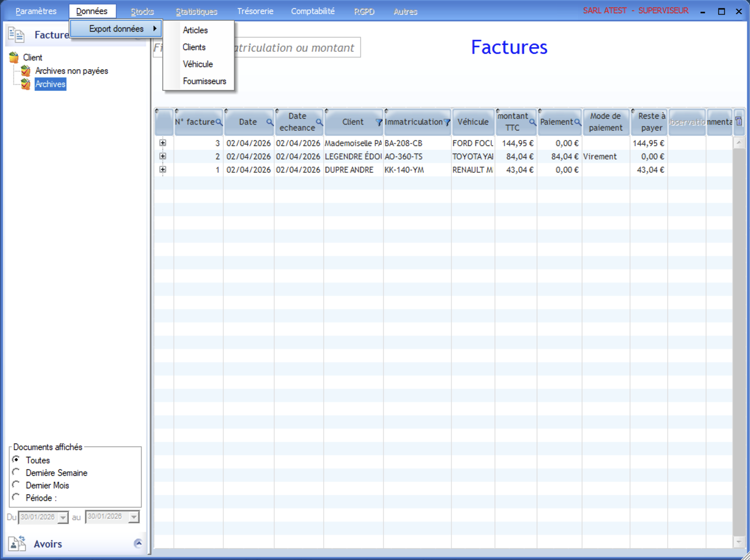Select the Toutes radio button
Image resolution: width=750 pixels, height=560 pixels.
pyautogui.click(x=16, y=460)
